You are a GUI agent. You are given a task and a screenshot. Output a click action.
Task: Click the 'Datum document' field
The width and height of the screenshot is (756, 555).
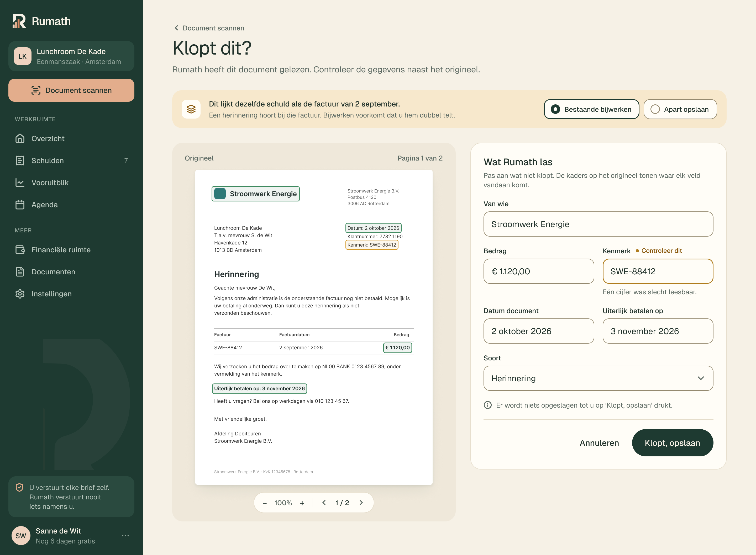coord(538,331)
